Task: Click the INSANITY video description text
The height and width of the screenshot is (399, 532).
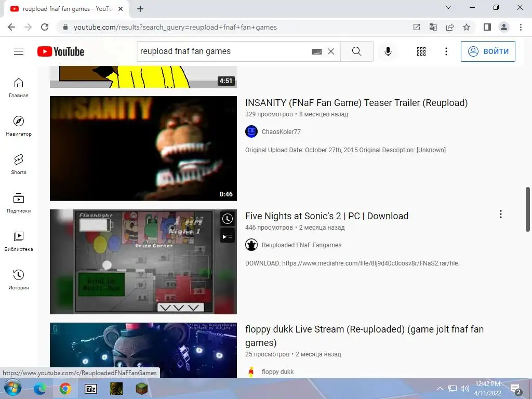Action: [x=345, y=150]
